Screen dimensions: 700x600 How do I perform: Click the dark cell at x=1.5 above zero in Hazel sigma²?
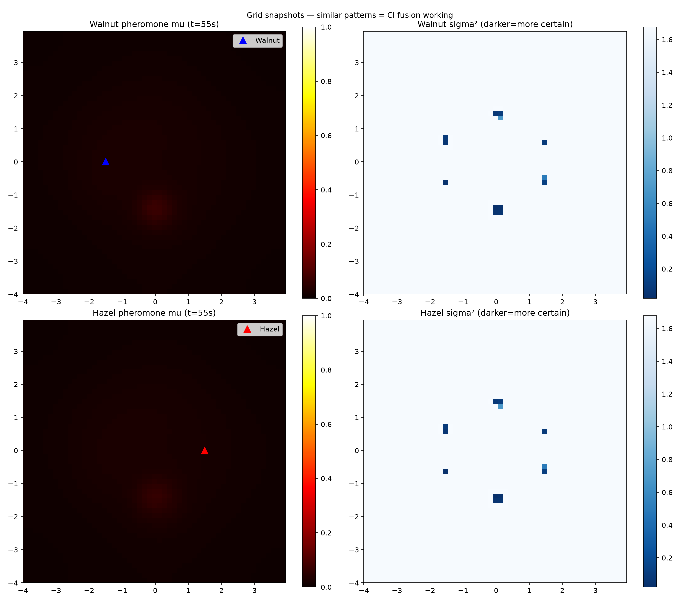coord(545,431)
